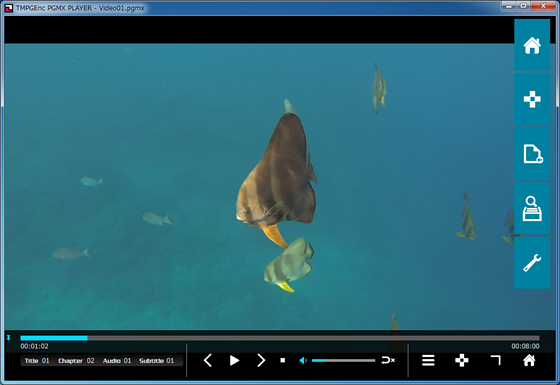
Task: Stop playback with the square button
Action: [282, 360]
